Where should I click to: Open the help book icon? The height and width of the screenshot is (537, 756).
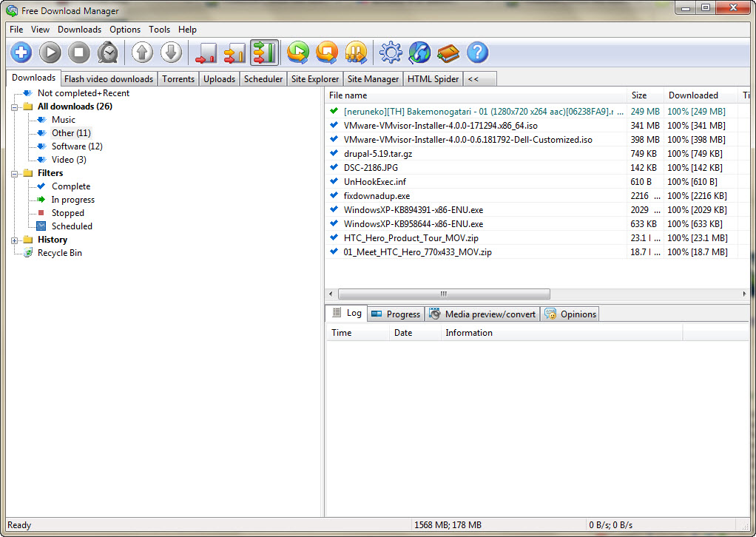tap(448, 52)
